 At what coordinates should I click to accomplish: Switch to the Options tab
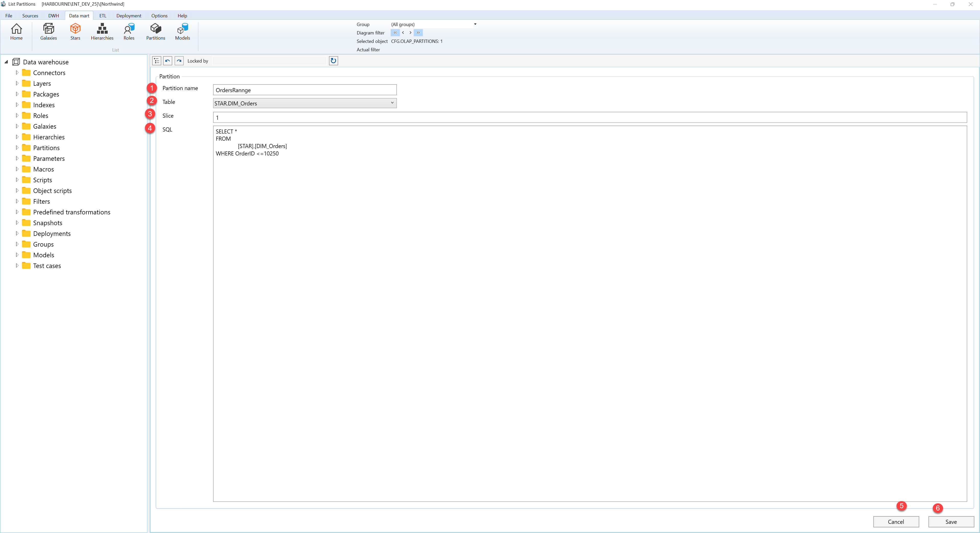[160, 16]
